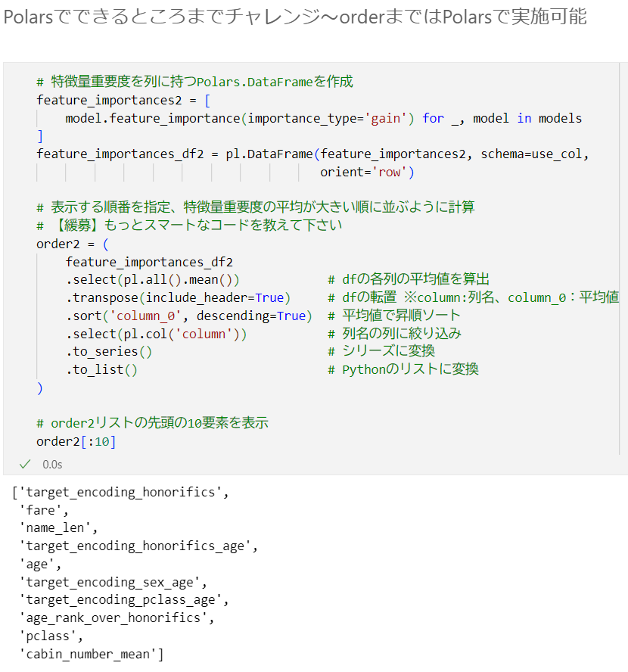Click the .select(pl.all().mean()) call
This screenshot has width=628, height=672.
153,280
